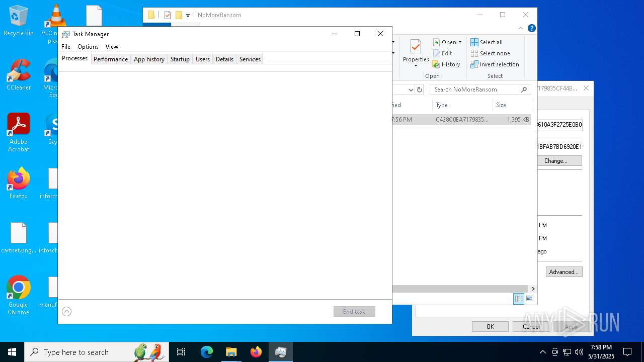Open the quick access toolbar customize dropdown
This screenshot has height=362, width=644.
coord(188,15)
